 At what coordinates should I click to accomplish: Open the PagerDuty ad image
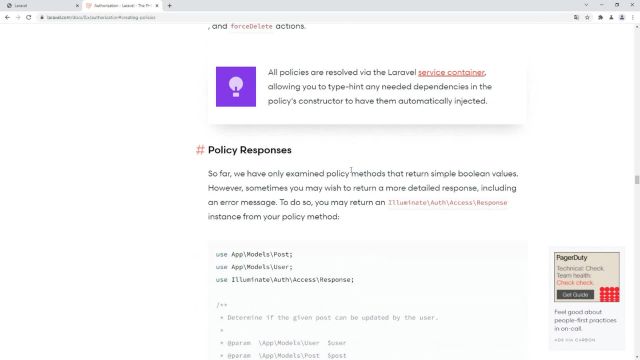pyautogui.click(x=587, y=277)
